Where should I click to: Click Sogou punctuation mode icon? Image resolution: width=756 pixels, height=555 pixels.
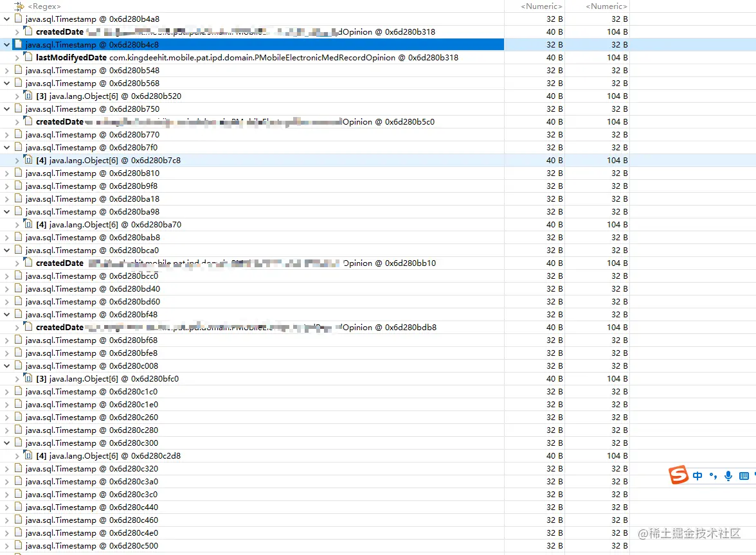pos(713,476)
